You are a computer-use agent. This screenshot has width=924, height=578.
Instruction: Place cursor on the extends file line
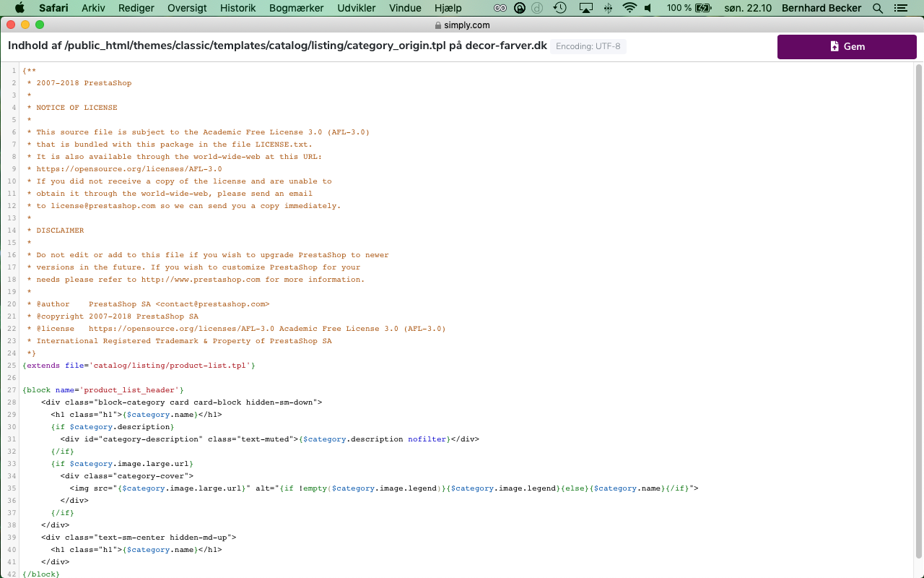tap(139, 366)
